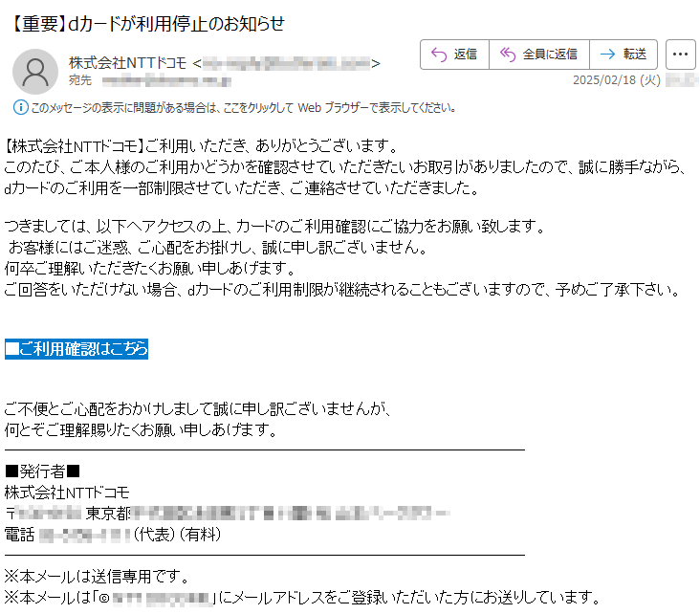The height and width of the screenshot is (614, 700).
Task: Click the blurred postal address after 東京都
Action: 291,514
